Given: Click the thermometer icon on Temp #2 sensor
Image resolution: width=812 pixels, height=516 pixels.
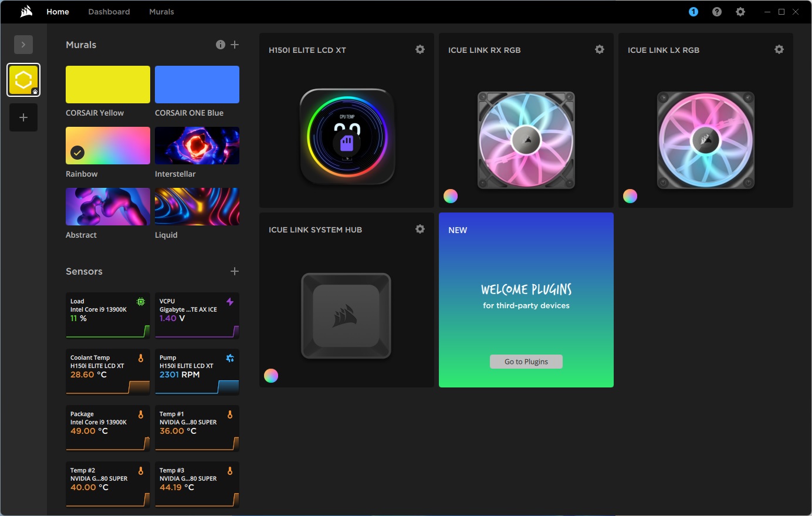Looking at the screenshot, I should coord(141,471).
